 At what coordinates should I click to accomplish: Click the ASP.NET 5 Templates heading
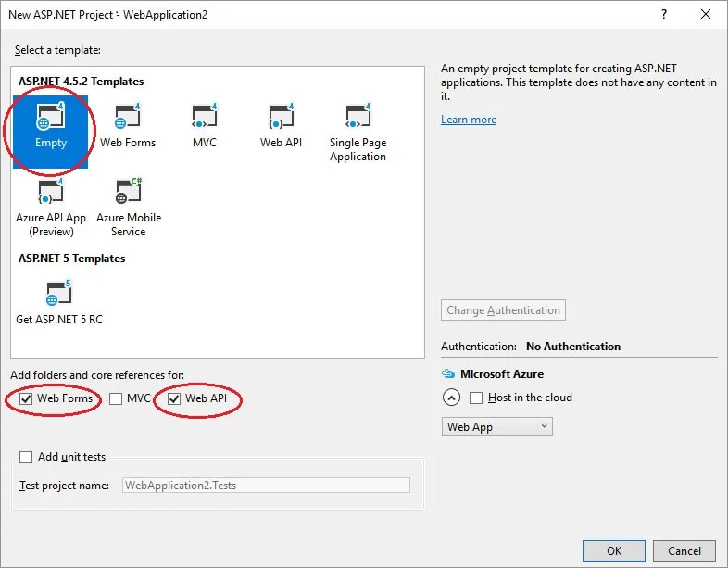coord(71,259)
